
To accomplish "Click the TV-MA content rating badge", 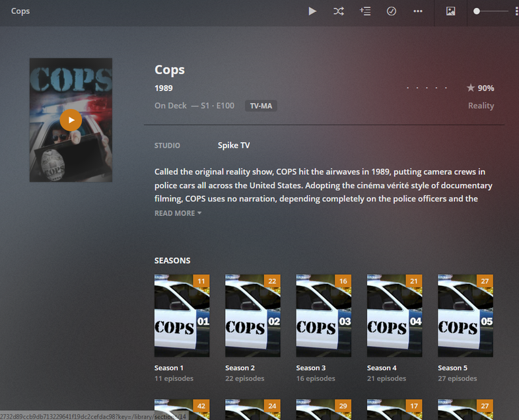I will coord(261,106).
